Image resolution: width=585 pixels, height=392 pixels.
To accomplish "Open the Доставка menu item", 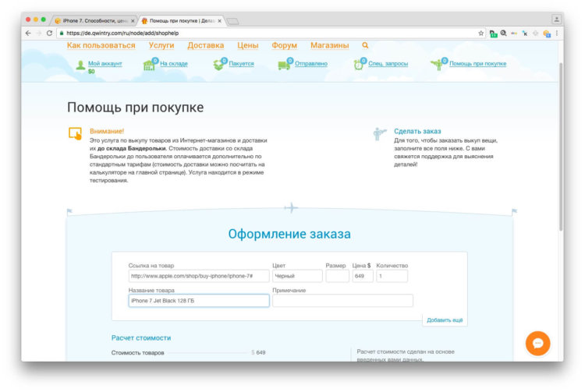I will pos(206,45).
